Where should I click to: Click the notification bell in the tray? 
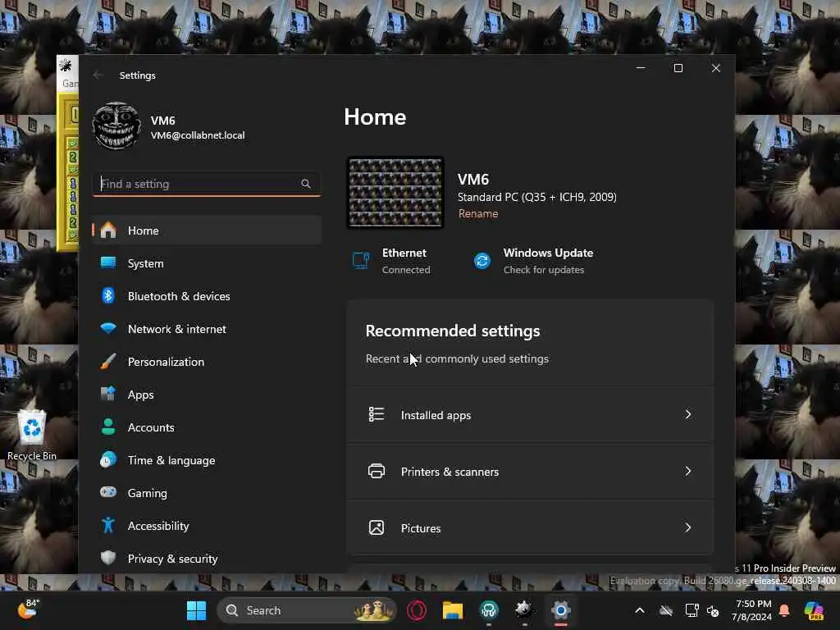pyautogui.click(x=784, y=610)
